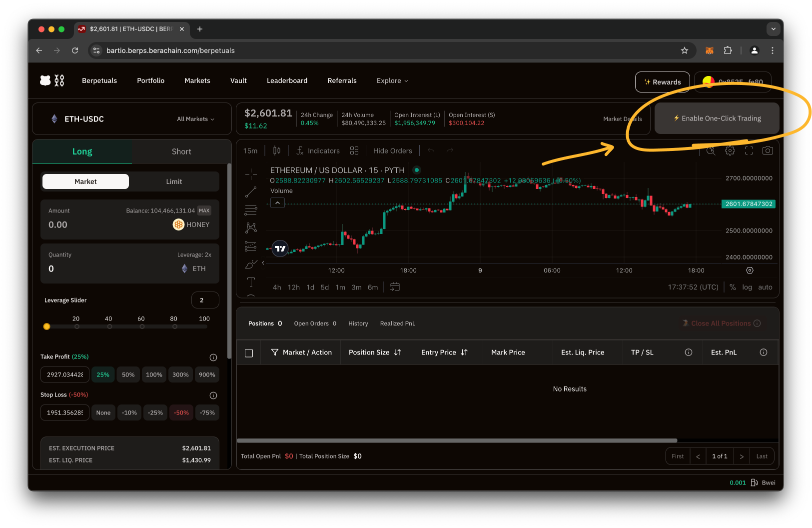The image size is (812, 528).
Task: Toggle auto scale on chart
Action: pyautogui.click(x=765, y=287)
